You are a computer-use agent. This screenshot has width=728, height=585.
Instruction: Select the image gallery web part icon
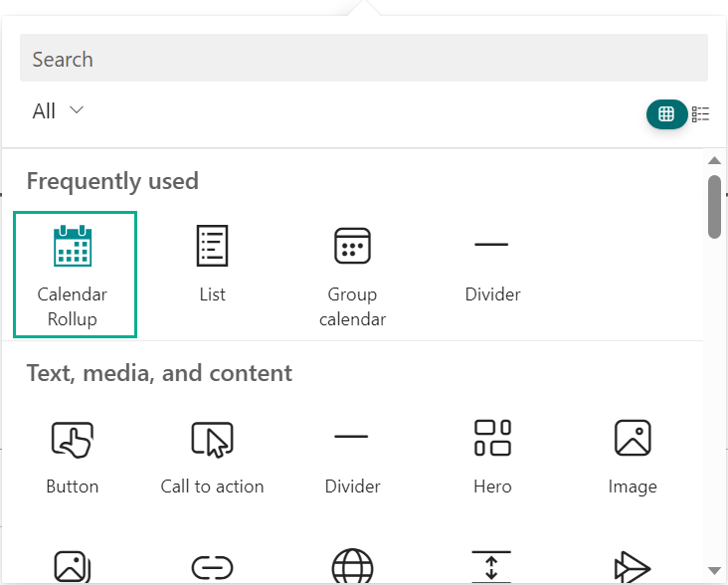pos(73,566)
